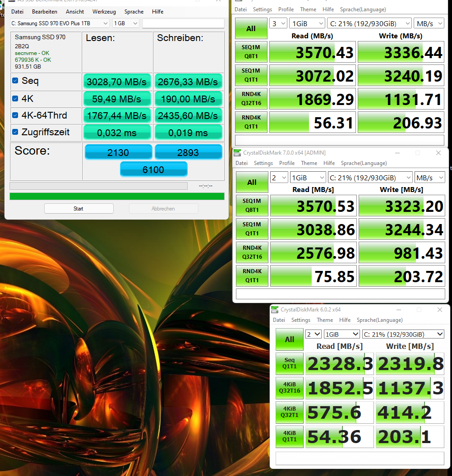Click the CrystalDiskMark 7.0.0 title bar icon

coord(237,153)
